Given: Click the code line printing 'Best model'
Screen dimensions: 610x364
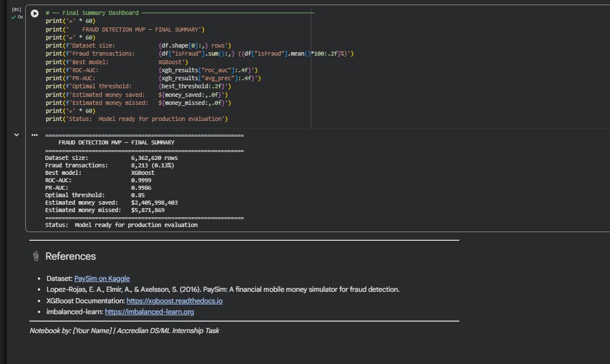Looking at the screenshot, I should [115, 62].
